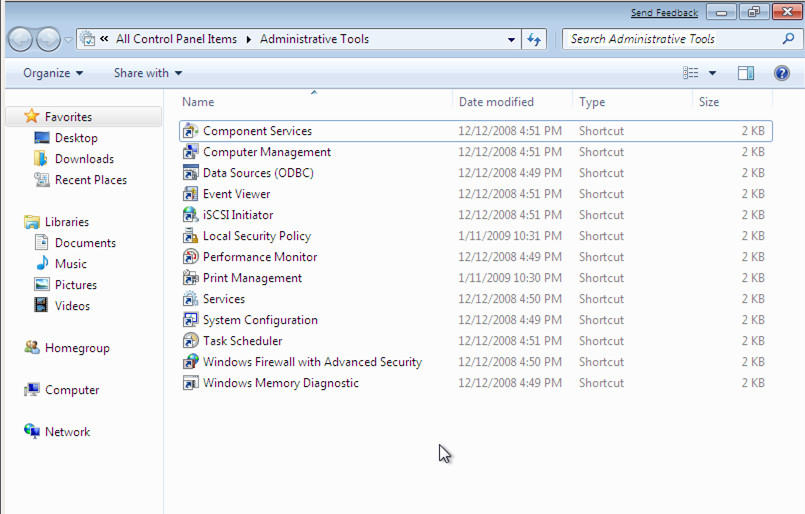Change view using the views icon
805x514 pixels.
(691, 73)
